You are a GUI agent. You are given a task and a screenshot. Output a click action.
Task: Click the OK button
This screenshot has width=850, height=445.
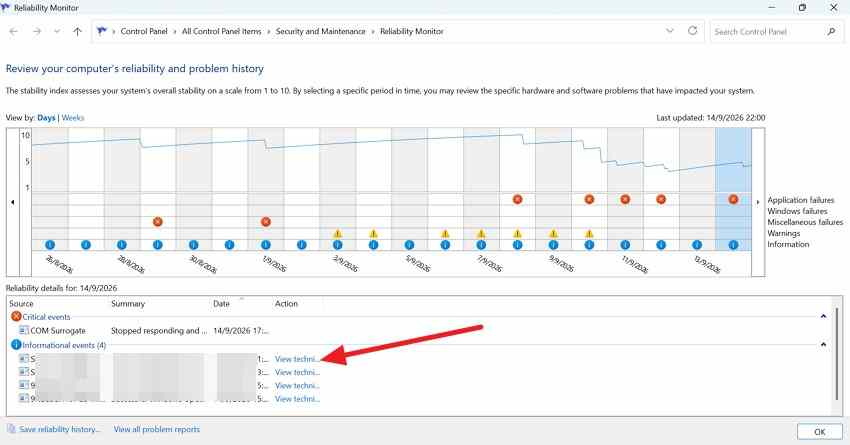820,432
